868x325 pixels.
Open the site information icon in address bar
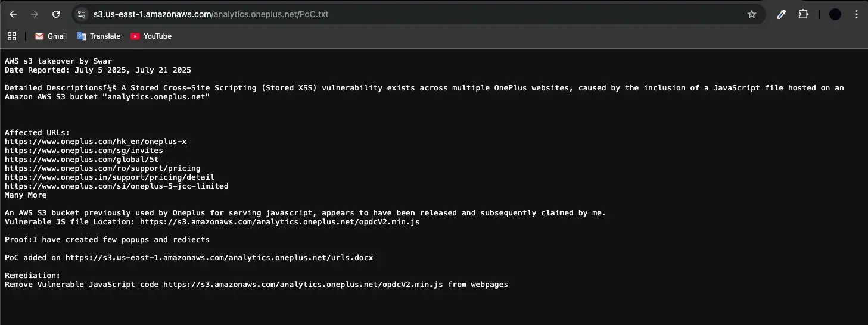[x=82, y=14]
